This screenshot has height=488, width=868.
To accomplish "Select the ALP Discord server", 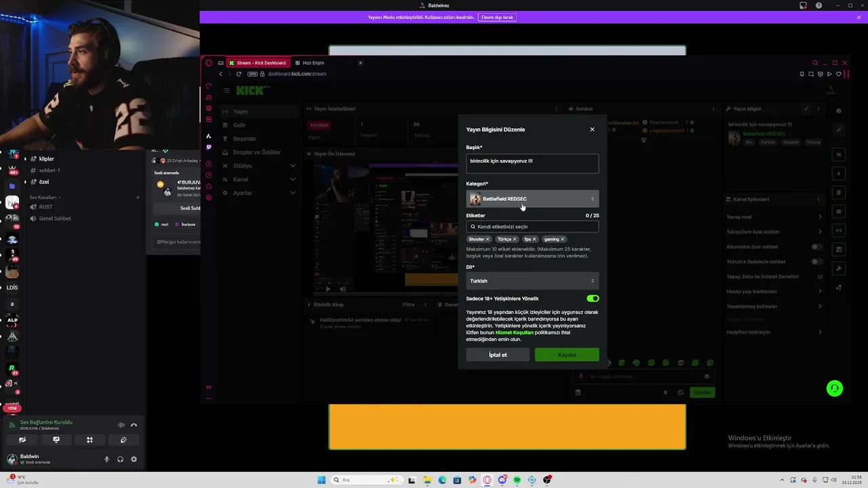I will coord(12,320).
